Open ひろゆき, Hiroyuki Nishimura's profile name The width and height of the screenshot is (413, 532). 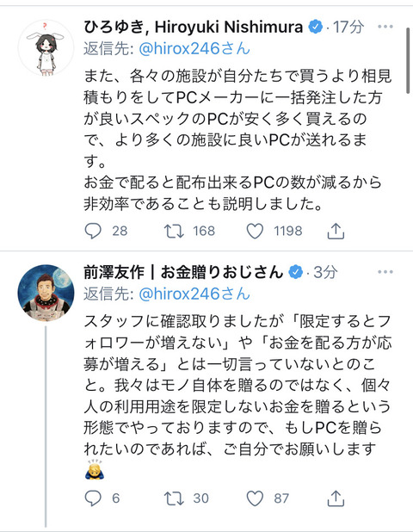pyautogui.click(x=194, y=27)
